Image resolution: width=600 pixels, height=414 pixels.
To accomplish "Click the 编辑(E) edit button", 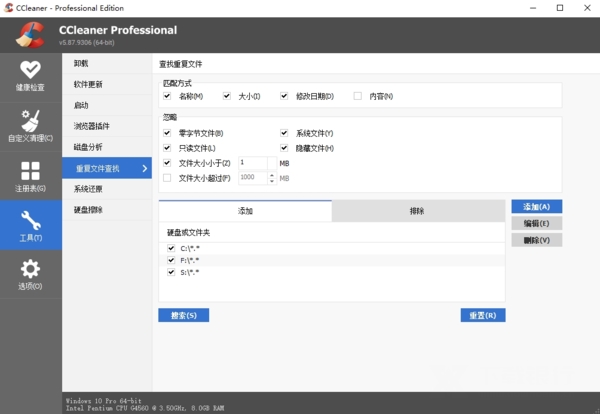I will (536, 223).
